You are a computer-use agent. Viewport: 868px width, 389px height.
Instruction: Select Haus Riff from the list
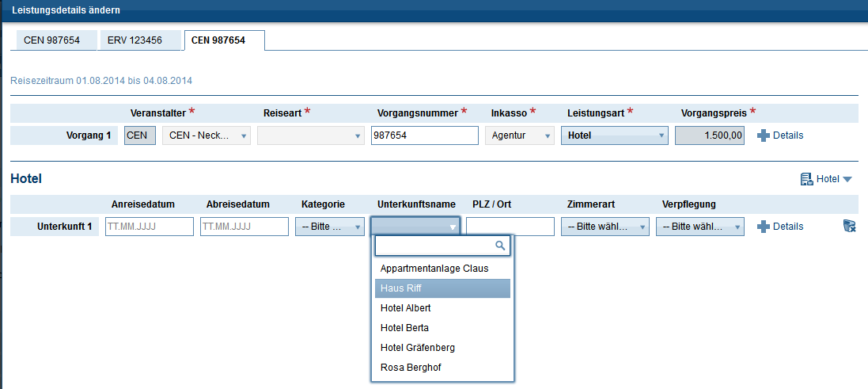click(x=443, y=288)
